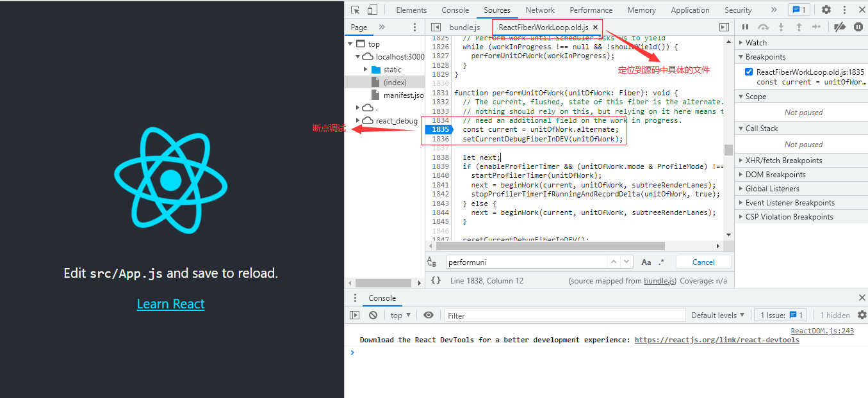Toggle replace mode icon in search bar
The height and width of the screenshot is (398, 868).
pos(432,262)
